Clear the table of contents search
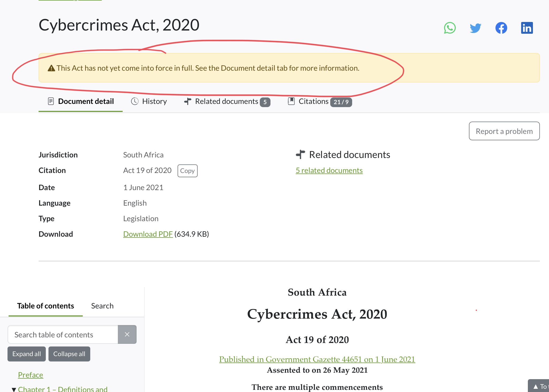 click(x=127, y=334)
